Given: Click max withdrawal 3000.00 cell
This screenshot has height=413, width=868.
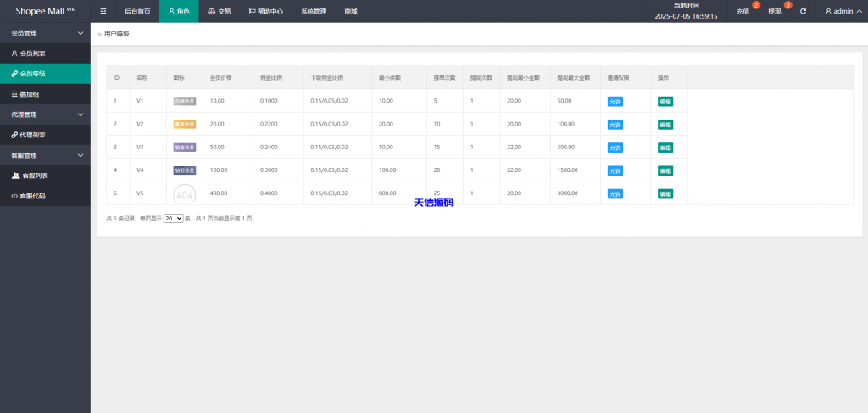Looking at the screenshot, I should point(567,193).
